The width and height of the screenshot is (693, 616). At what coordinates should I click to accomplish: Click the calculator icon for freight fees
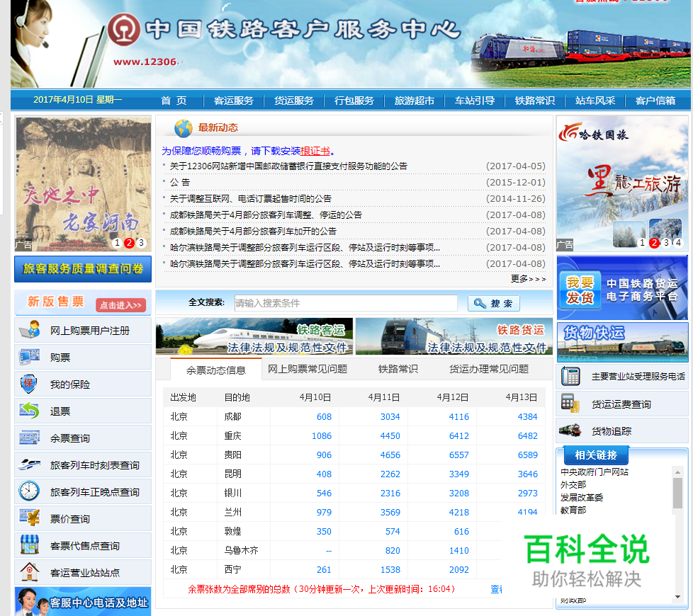570,403
